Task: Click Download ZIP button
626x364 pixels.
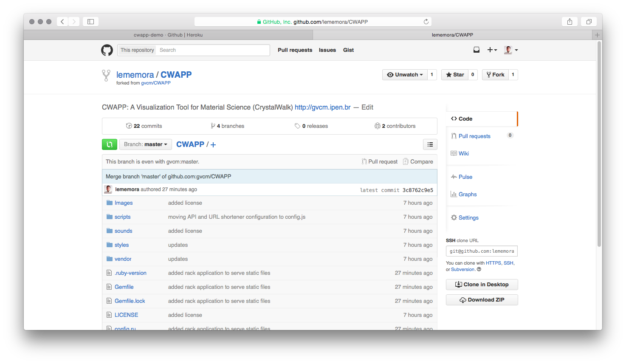Action: tap(482, 300)
